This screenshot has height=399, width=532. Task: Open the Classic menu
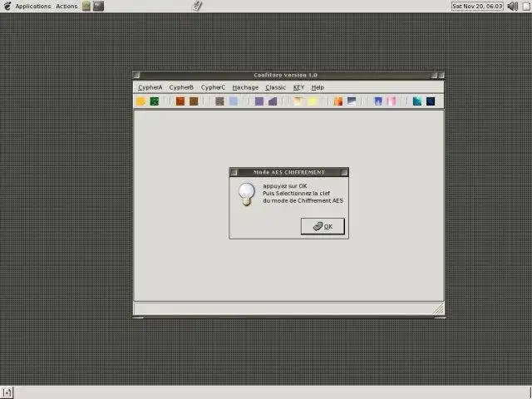275,87
